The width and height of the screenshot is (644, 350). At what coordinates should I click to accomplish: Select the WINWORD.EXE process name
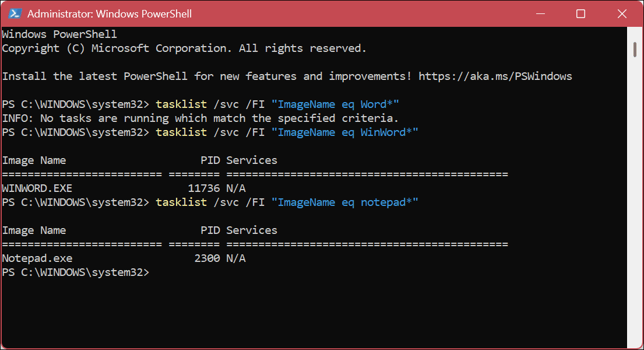[x=37, y=188]
